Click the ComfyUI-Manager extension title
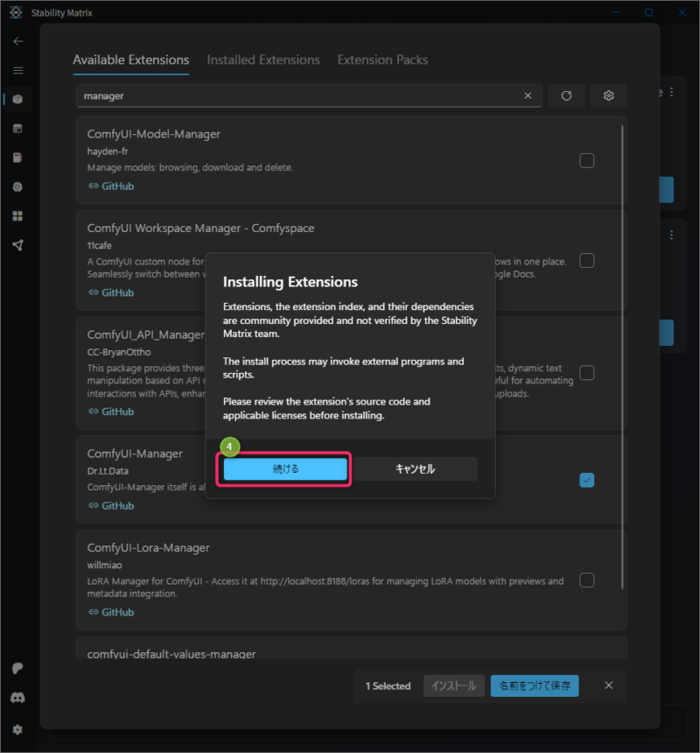This screenshot has height=753, width=700. click(x=135, y=454)
